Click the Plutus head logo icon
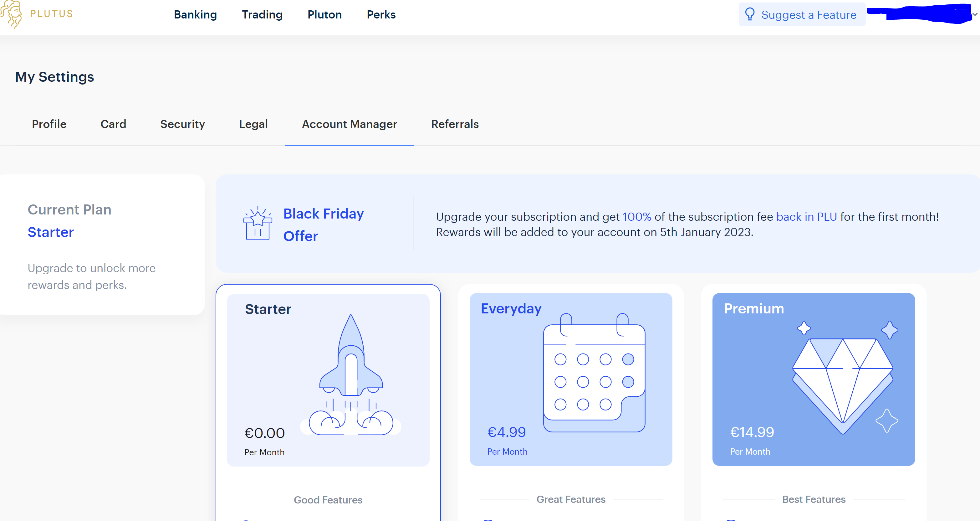Viewport: 980px width, 521px height. tap(11, 14)
